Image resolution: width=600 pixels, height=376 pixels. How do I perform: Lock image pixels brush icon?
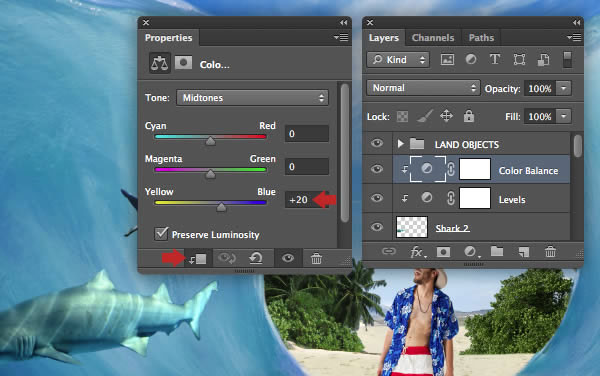pos(425,116)
